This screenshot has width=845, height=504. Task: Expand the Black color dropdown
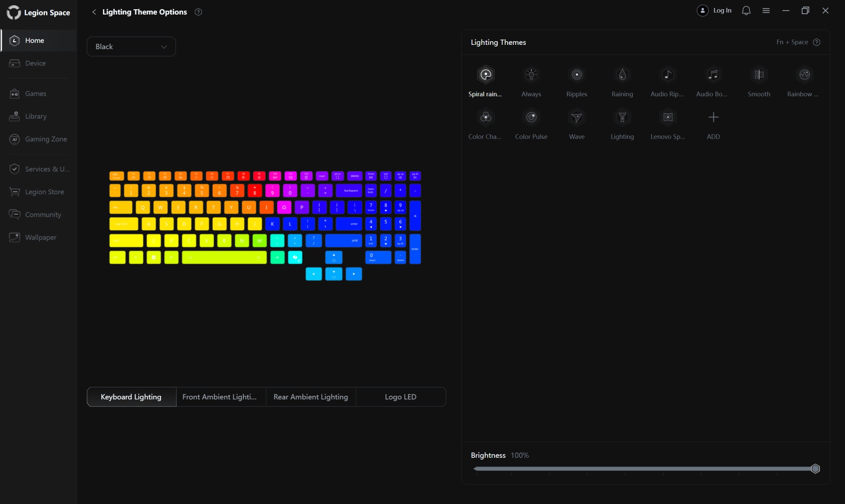tap(131, 47)
